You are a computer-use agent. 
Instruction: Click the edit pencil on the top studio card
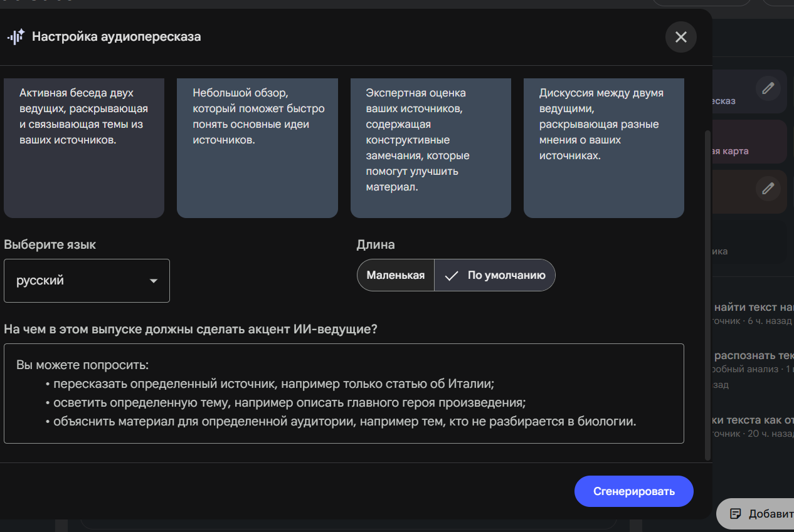coord(767,88)
